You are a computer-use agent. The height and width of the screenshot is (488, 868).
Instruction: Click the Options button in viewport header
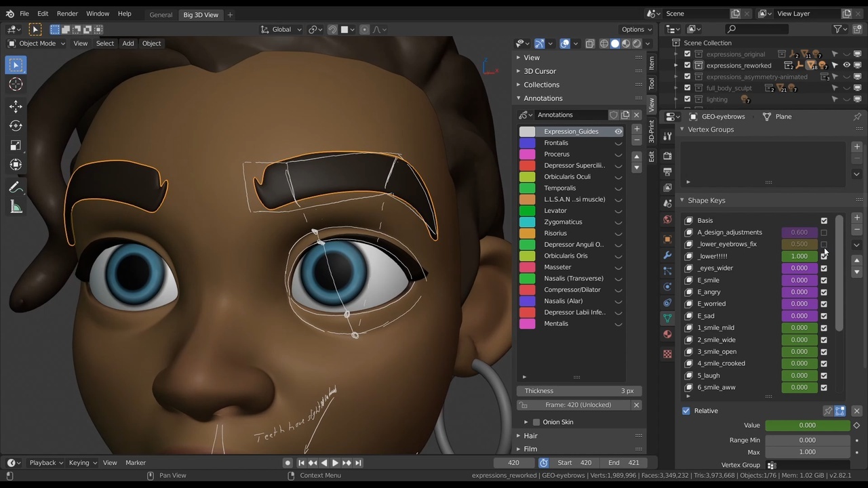pyautogui.click(x=635, y=29)
